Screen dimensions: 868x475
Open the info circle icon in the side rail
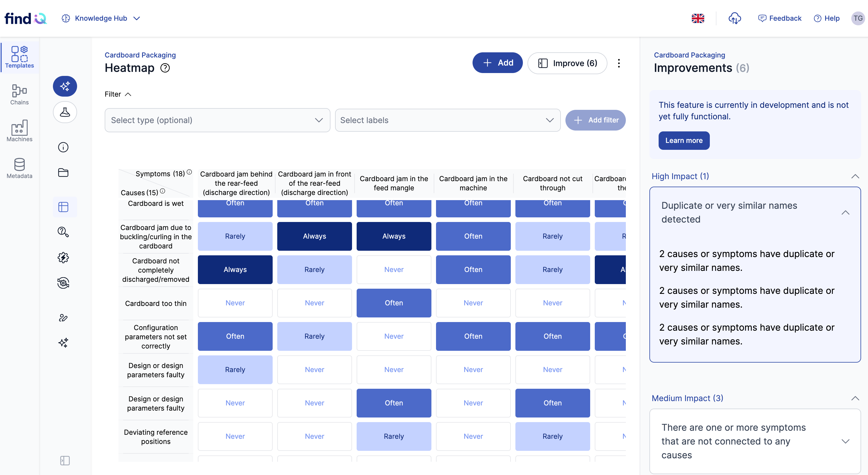pyautogui.click(x=63, y=147)
